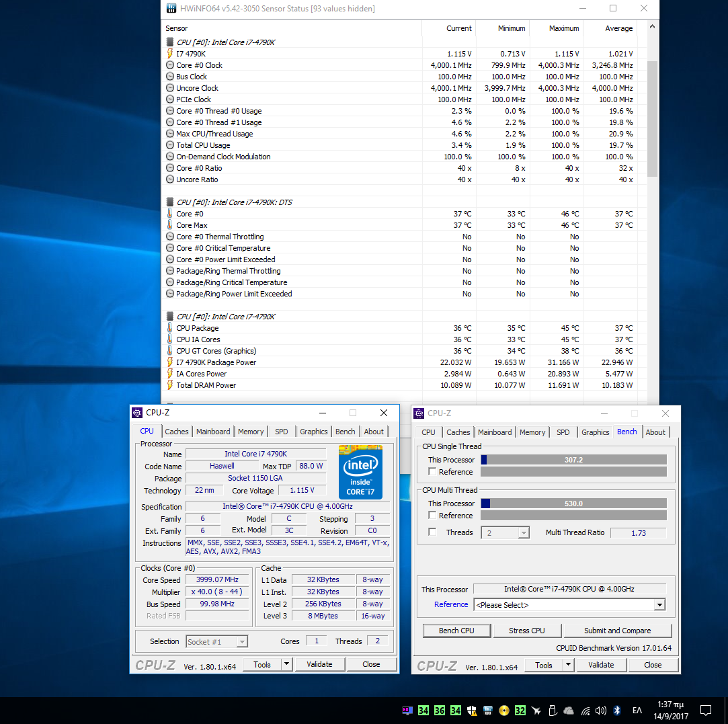Image resolution: width=728 pixels, height=724 pixels.
Task: Click the clock icon beside Uncore Clock
Action: tap(170, 88)
